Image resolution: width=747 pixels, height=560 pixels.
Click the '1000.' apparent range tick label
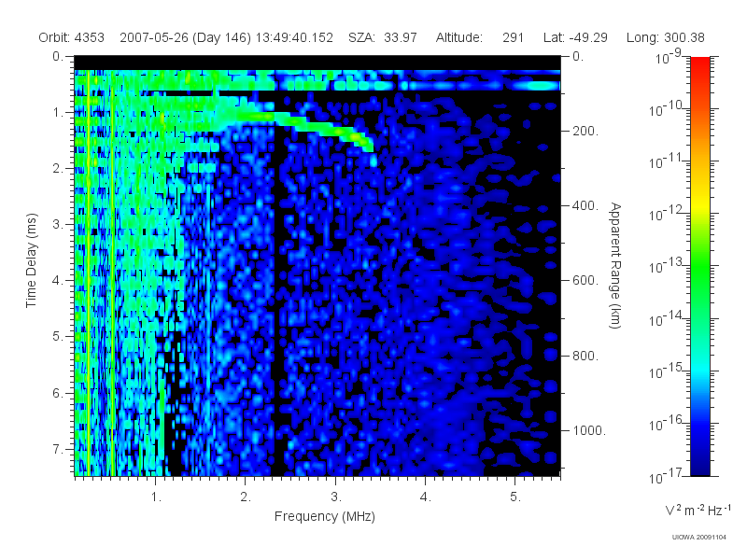click(589, 430)
